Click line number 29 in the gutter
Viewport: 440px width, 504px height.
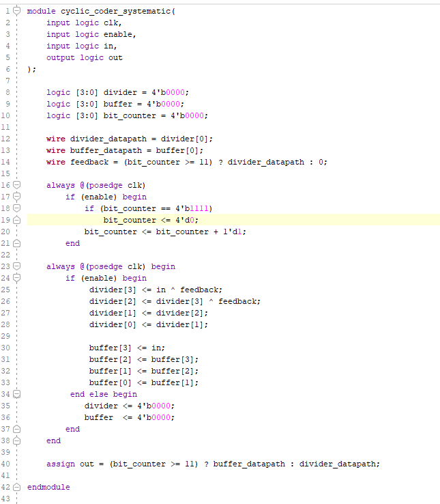(5, 336)
